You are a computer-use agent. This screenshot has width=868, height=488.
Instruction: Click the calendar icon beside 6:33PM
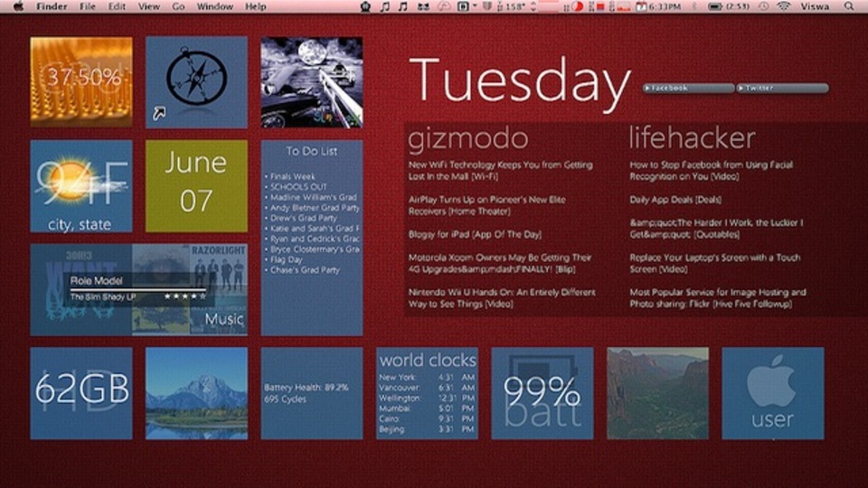640,6
